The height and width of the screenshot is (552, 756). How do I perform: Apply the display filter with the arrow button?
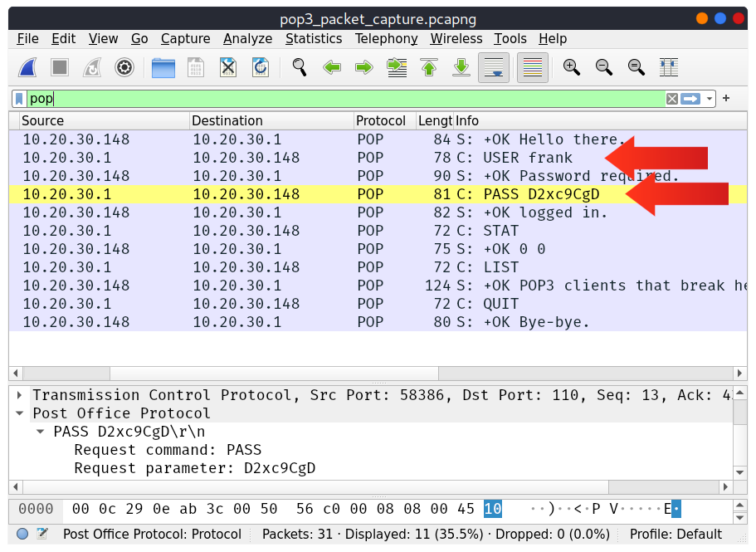690,99
